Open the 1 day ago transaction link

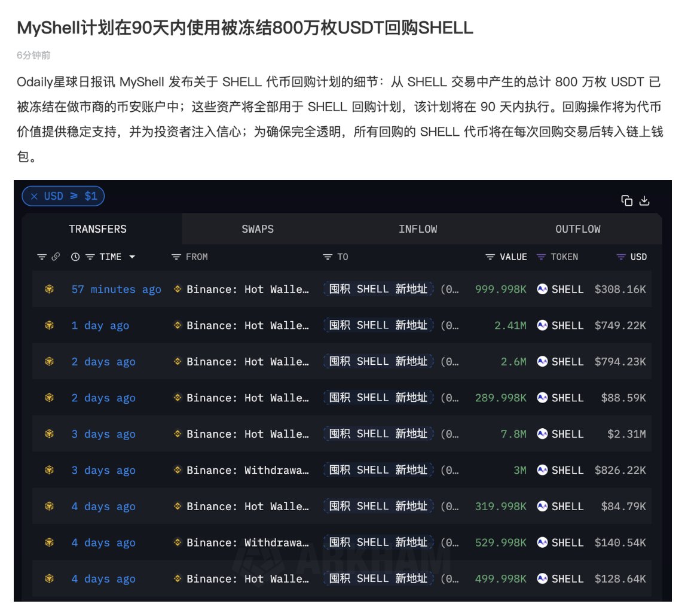click(100, 326)
